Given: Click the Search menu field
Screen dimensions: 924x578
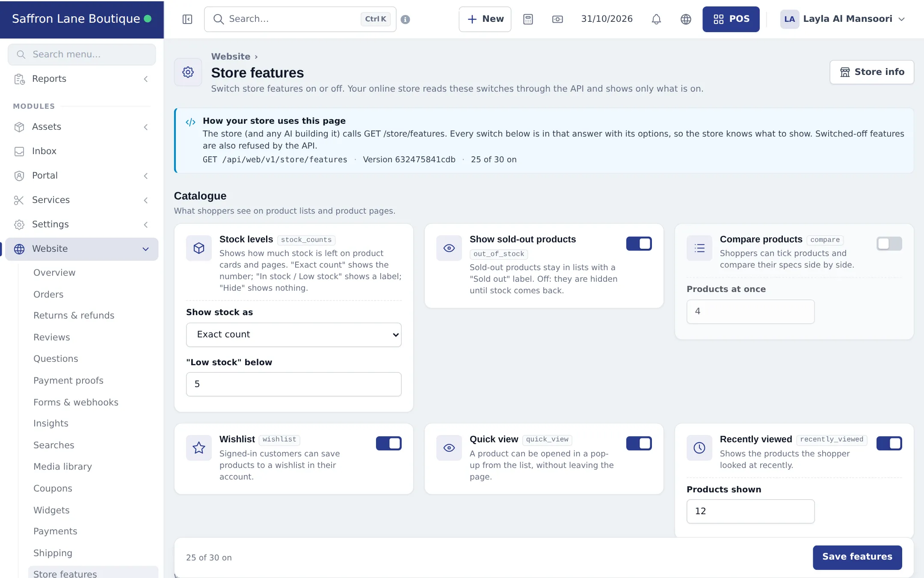Looking at the screenshot, I should (x=82, y=54).
